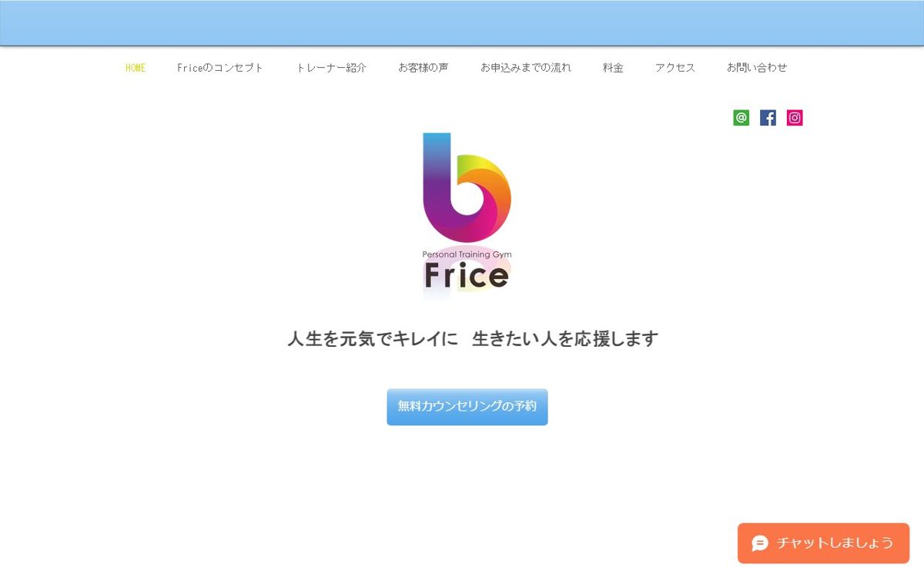Open アクセス menu item
The image size is (924, 578).
[x=675, y=68]
